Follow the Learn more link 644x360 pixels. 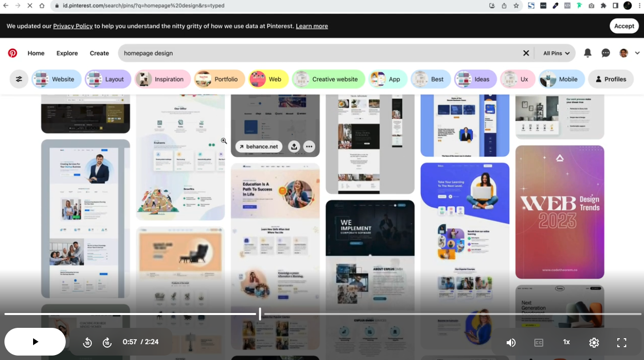pyautogui.click(x=312, y=26)
